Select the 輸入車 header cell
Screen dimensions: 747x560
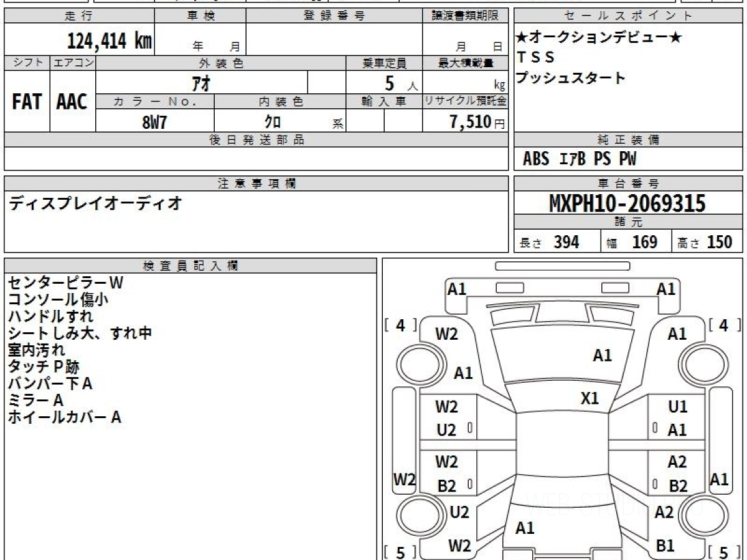pyautogui.click(x=384, y=101)
